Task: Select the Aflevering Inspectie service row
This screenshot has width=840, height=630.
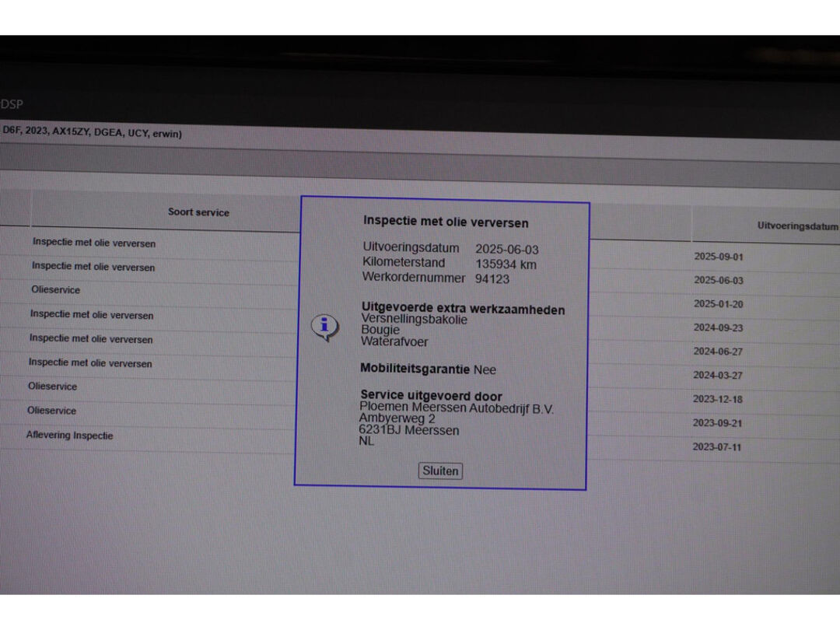Action: point(70,436)
